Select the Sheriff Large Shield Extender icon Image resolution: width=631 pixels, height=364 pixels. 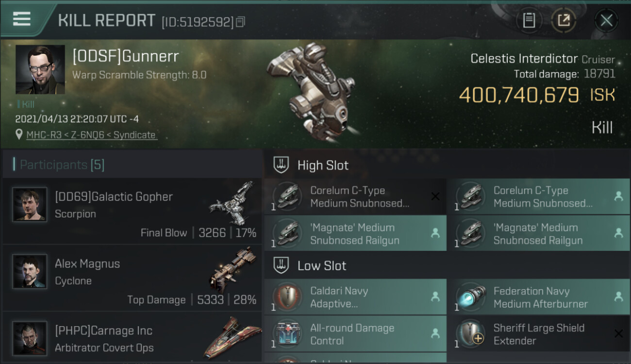(470, 333)
